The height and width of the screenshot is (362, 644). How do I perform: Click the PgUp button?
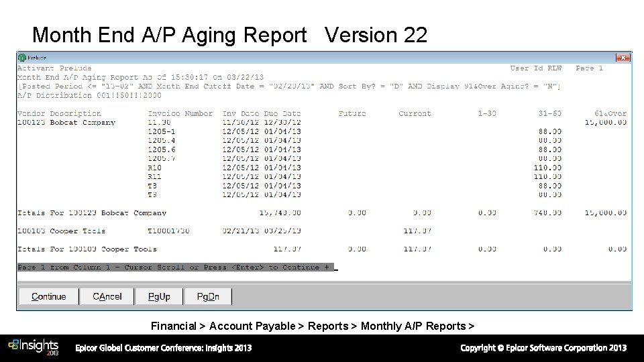click(159, 296)
